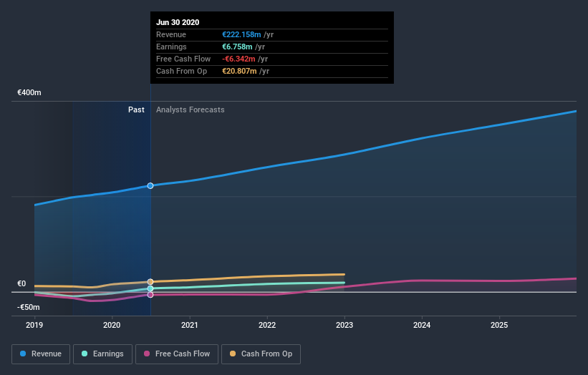Click the Revenue row label in tooltip
Viewport: 588px width, 375px height.
tap(171, 34)
